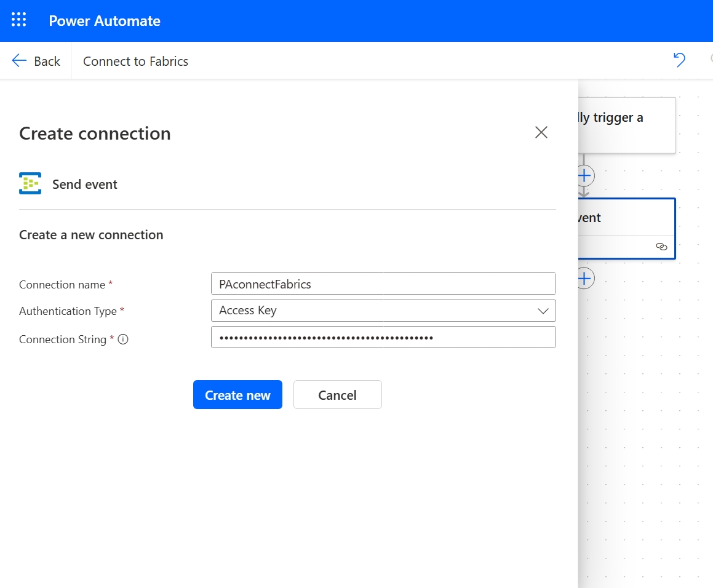Viewport: 713px width, 588px height.
Task: Insert a step above the Send event action
Action: pos(583,175)
